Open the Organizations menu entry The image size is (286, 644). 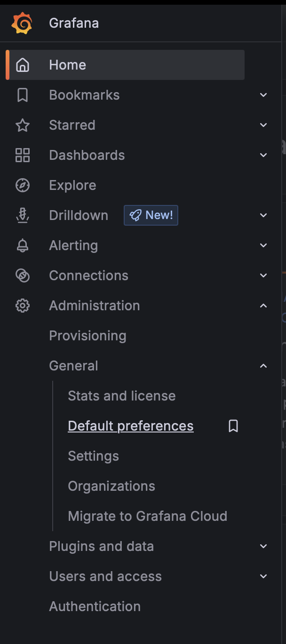pyautogui.click(x=111, y=486)
